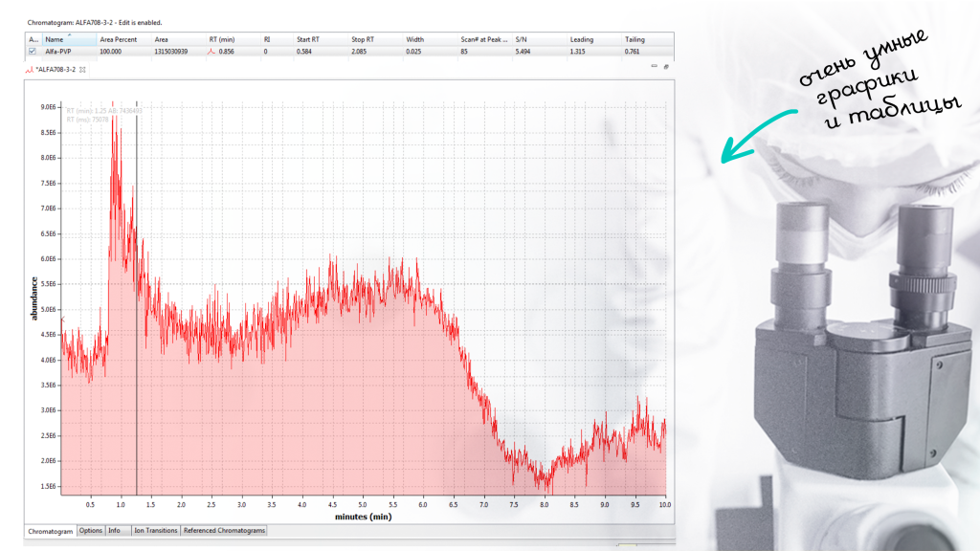980x551 pixels.
Task: Select the Ion Transitions tab
Action: [x=155, y=530]
